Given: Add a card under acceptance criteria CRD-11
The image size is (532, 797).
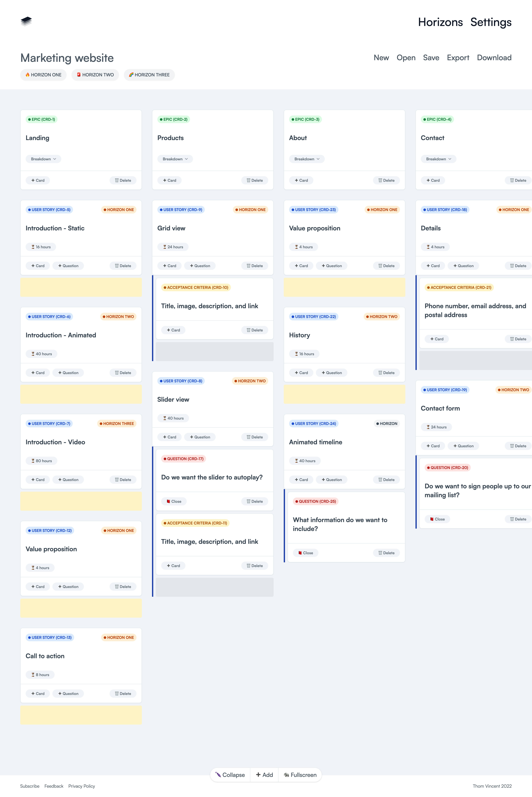Looking at the screenshot, I should tap(173, 566).
